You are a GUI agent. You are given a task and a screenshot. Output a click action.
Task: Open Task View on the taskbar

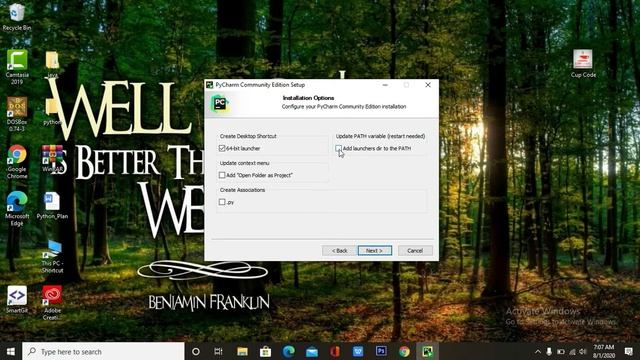(218, 351)
